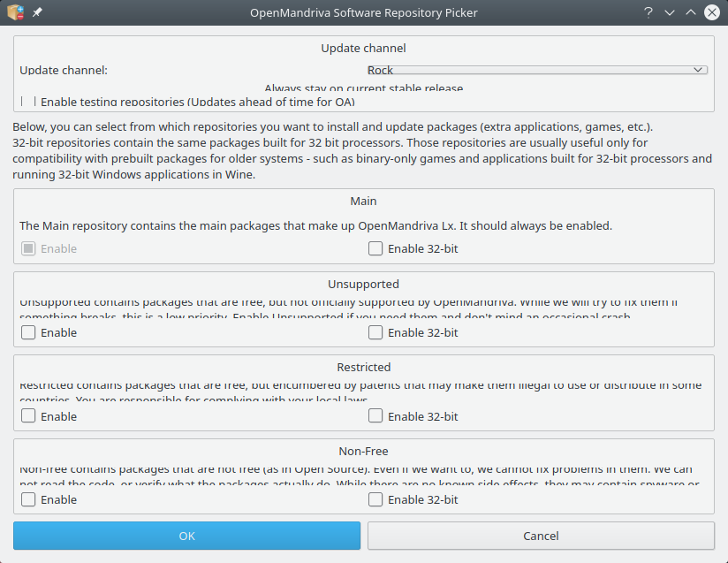
Task: Click the 'Always stay on current stable release' text
Action: (363, 87)
